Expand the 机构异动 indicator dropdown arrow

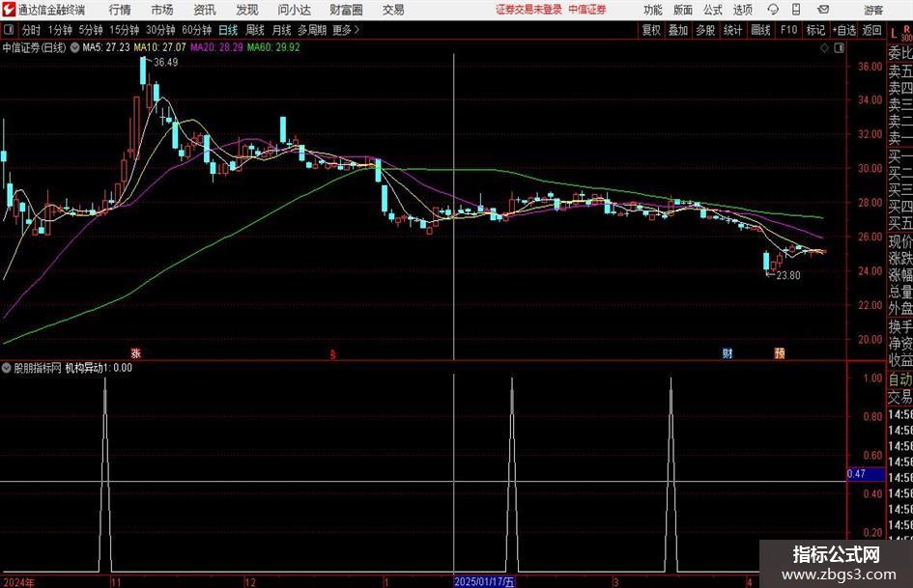7,368
